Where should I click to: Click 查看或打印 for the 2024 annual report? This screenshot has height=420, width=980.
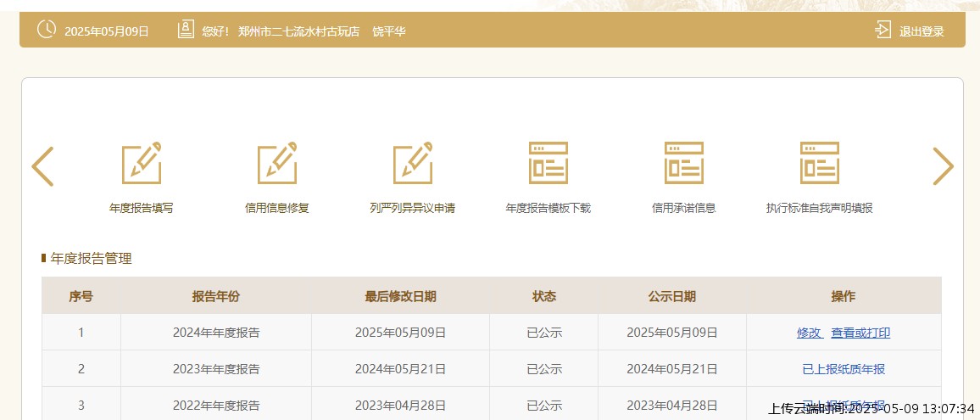pos(860,333)
